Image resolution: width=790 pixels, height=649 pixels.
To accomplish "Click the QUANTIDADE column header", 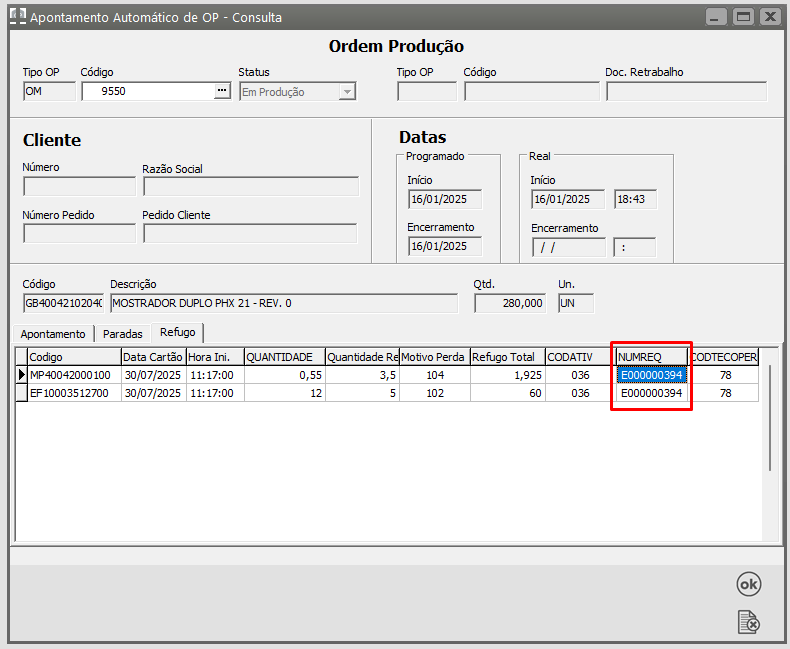I will click(283, 356).
